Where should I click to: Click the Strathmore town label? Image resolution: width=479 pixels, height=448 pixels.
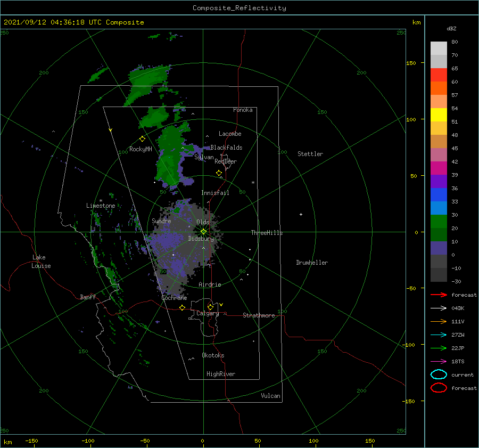pos(259,315)
